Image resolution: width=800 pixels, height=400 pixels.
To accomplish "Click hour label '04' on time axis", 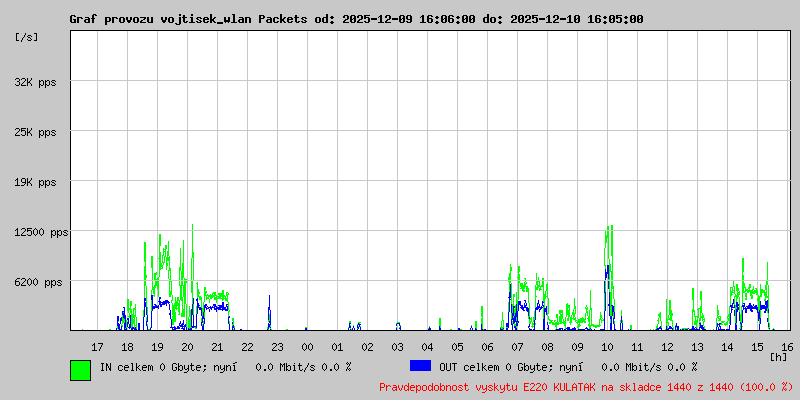I will [x=427, y=347].
